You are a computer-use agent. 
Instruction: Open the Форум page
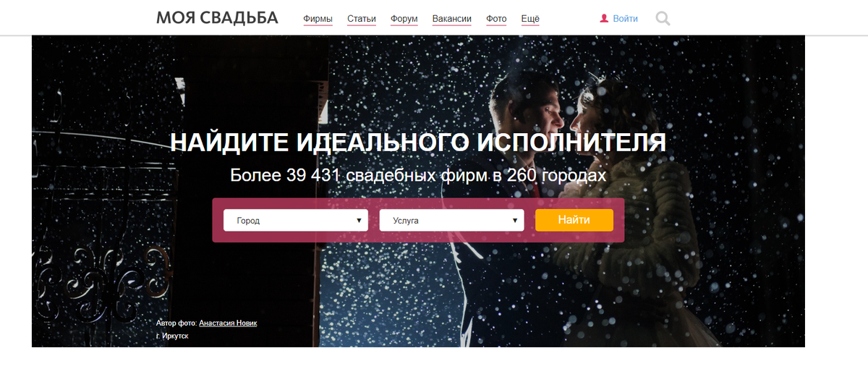tap(404, 19)
